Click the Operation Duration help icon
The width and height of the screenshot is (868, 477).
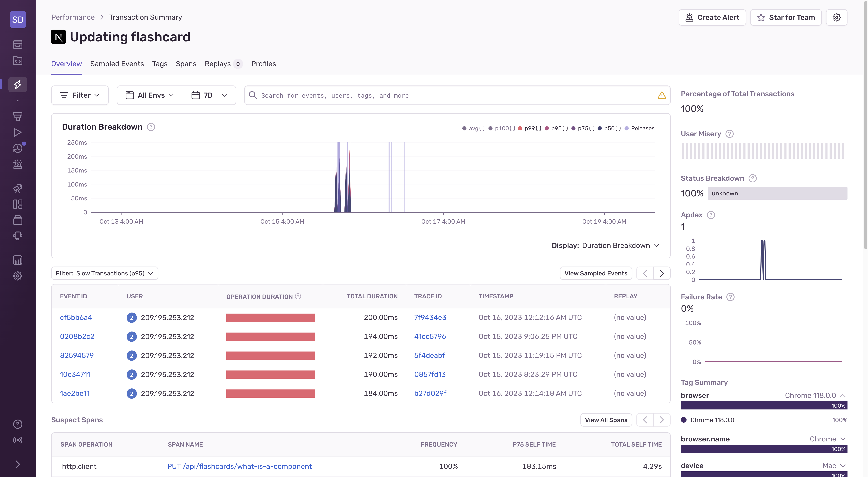coord(298,296)
